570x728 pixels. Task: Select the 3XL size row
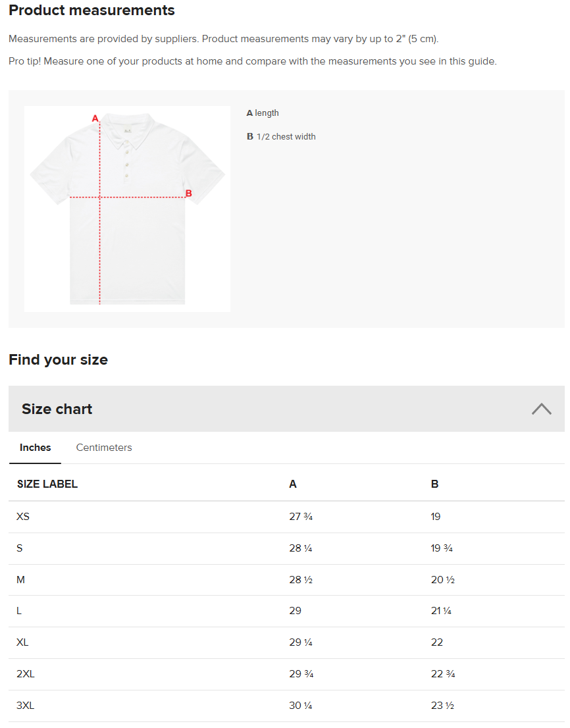[x=26, y=706]
